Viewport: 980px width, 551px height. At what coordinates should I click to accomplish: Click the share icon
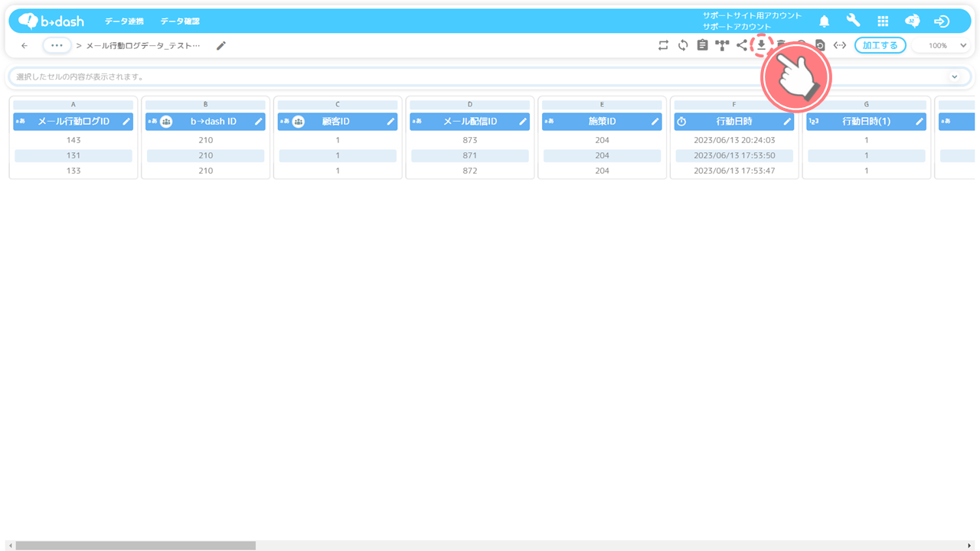[x=741, y=45]
